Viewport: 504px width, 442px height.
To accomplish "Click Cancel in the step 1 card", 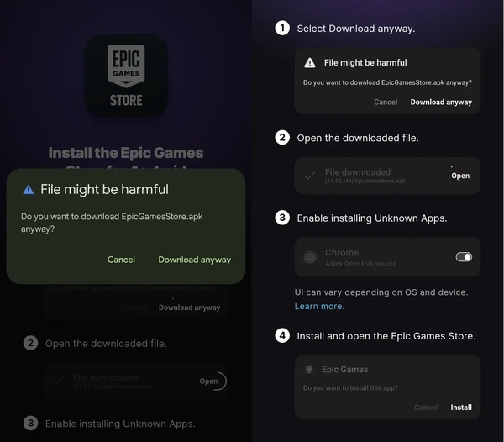I will click(x=386, y=102).
